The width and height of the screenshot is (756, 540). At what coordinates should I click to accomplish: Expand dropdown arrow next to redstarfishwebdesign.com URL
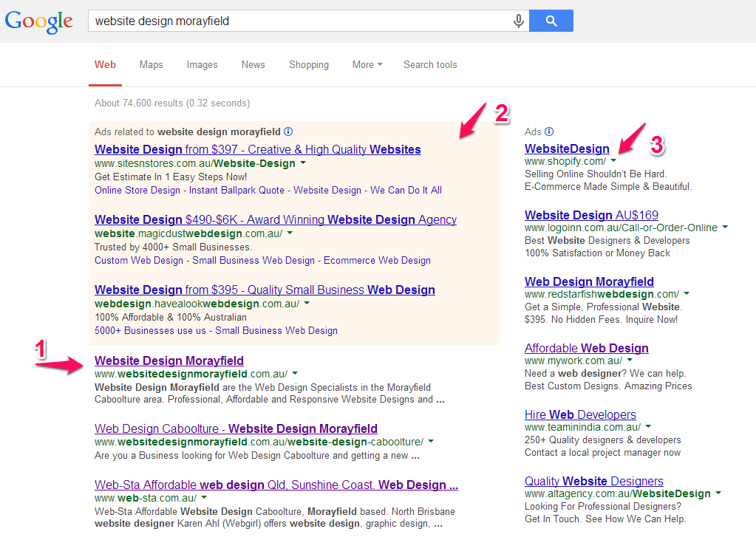(687, 293)
